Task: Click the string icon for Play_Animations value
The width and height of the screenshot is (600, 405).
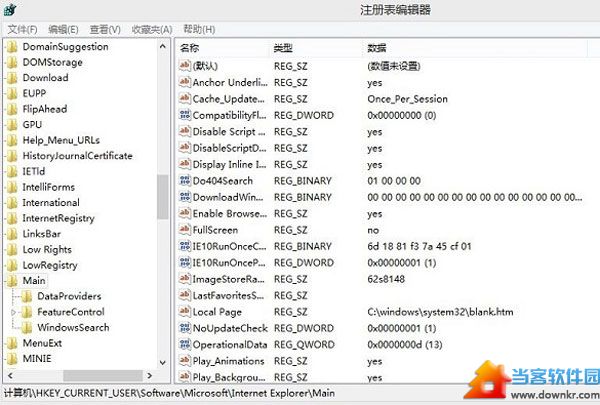Action: (x=185, y=361)
